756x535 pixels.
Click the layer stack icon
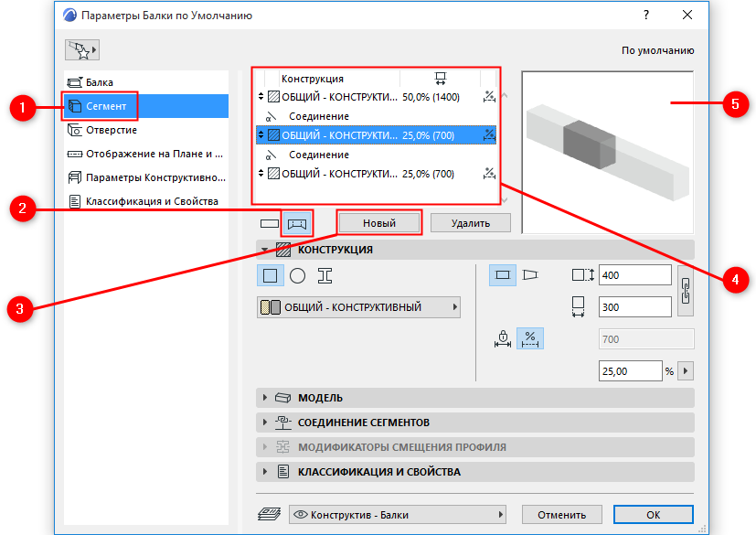269,514
